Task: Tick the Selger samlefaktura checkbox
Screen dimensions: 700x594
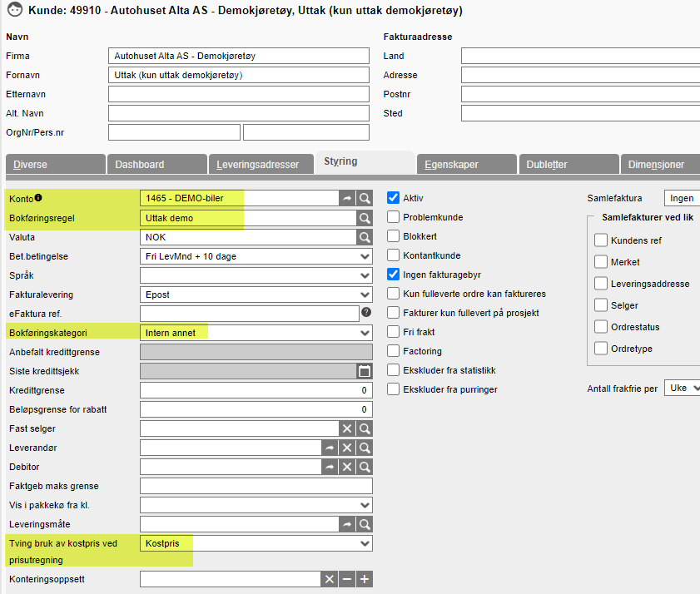Action: pos(601,305)
